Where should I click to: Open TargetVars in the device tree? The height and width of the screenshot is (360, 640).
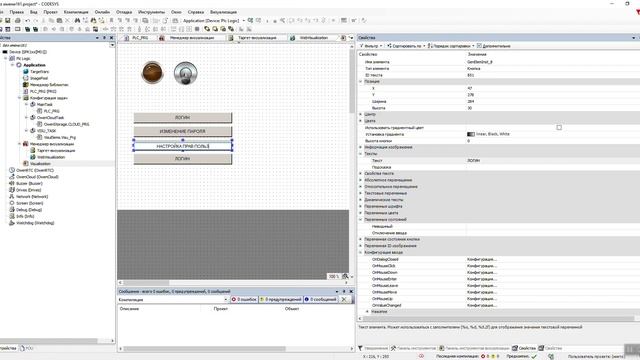click(40, 71)
